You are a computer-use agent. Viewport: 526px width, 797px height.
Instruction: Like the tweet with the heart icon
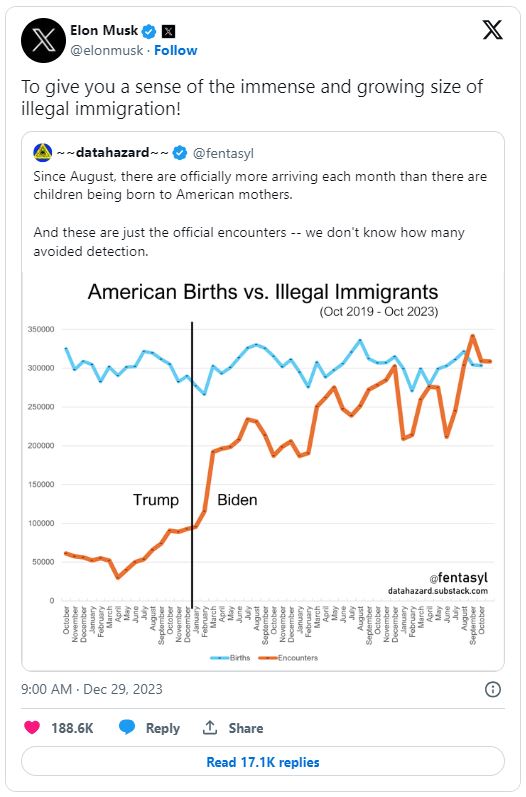click(x=32, y=727)
